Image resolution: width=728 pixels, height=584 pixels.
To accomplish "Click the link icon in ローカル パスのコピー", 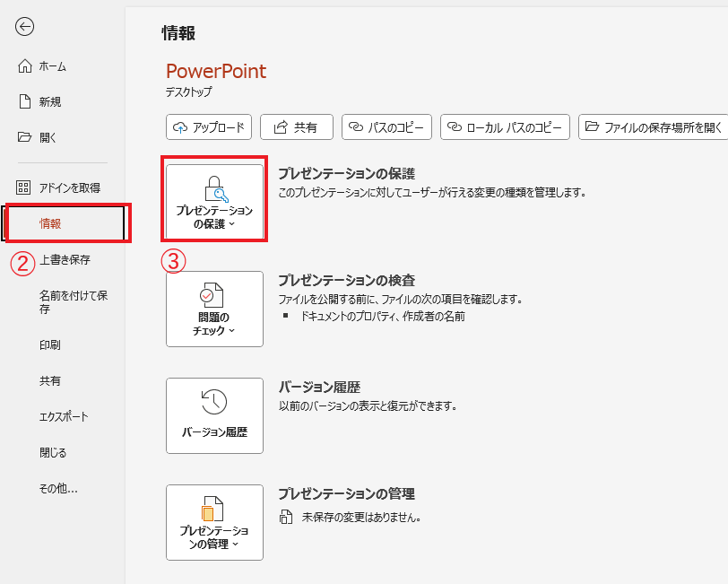I will coord(454,126).
